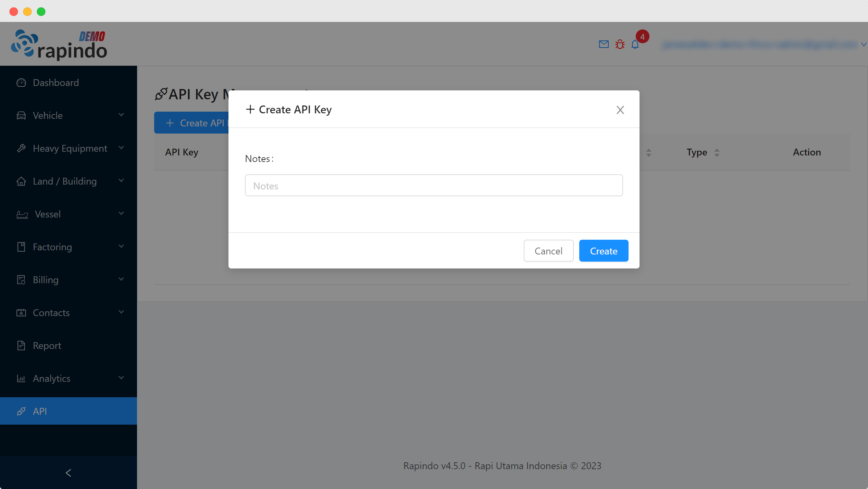Viewport: 868px width, 489px height.
Task: Select API in the navigation menu
Action: [x=40, y=411]
